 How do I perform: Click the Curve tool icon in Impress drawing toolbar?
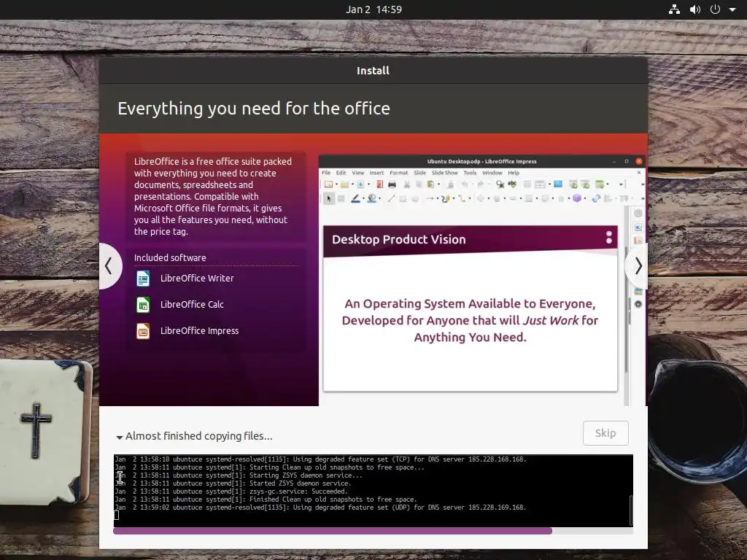pos(446,198)
